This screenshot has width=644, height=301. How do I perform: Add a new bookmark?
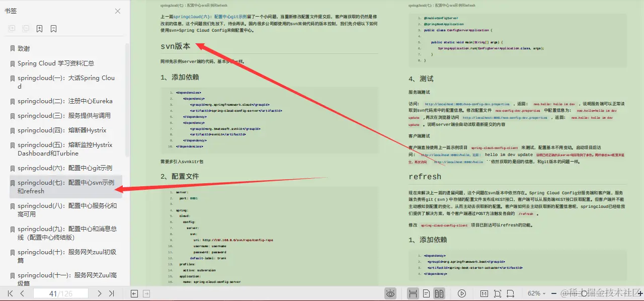pos(39,29)
